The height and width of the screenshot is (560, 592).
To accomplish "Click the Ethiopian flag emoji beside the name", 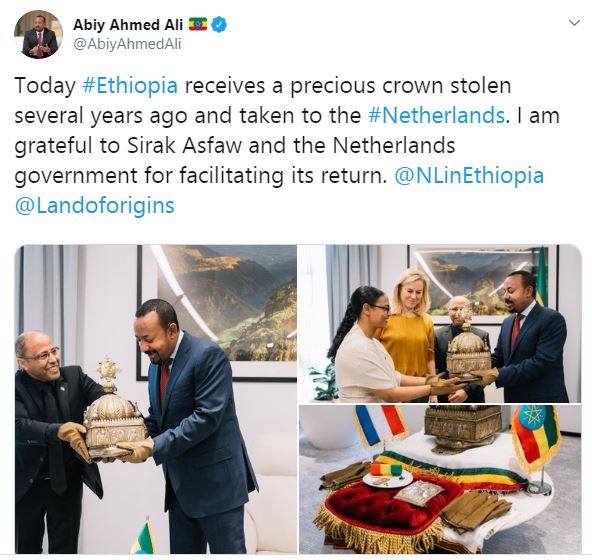I will tap(198, 24).
